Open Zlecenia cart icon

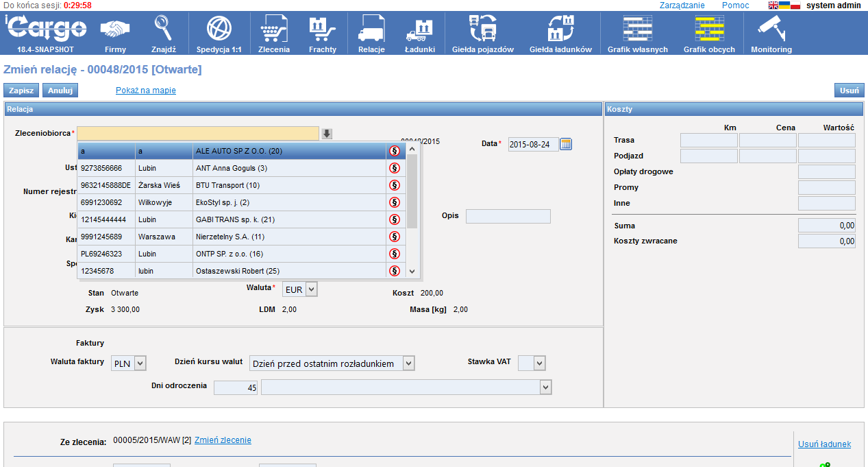[x=273, y=29]
